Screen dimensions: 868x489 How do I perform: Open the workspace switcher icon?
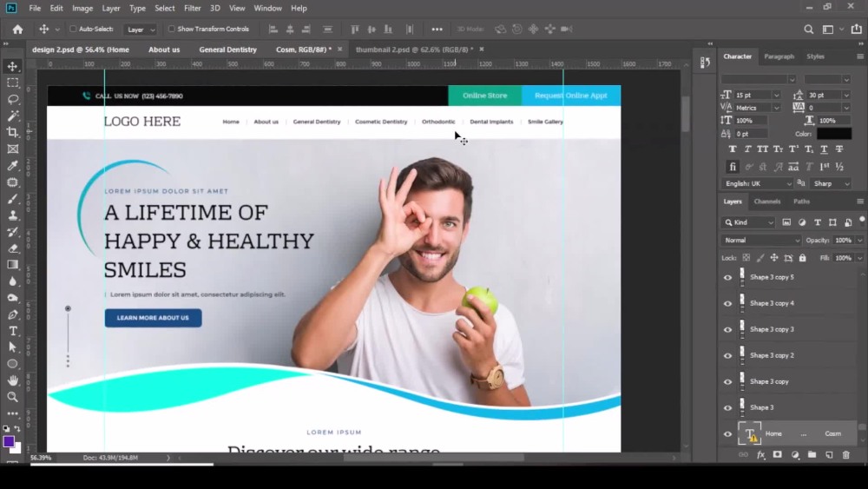828,30
